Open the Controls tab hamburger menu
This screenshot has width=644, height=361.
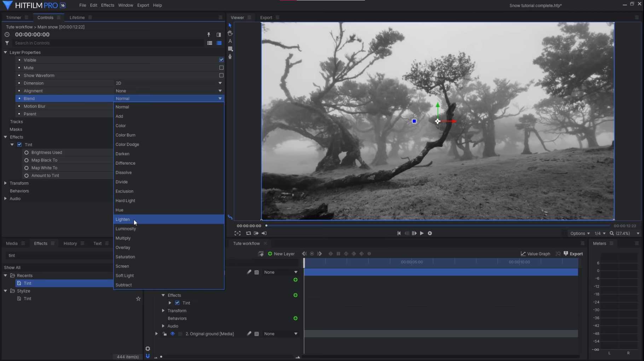(59, 18)
